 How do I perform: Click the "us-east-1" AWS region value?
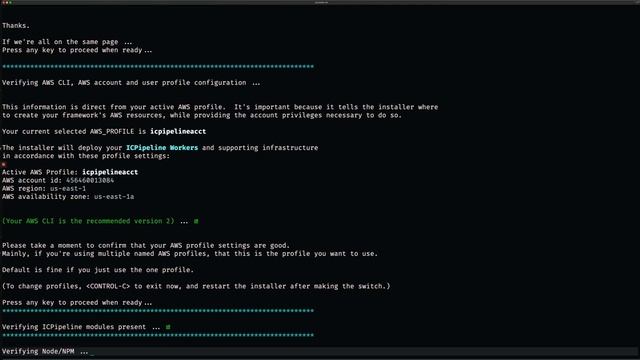68,189
